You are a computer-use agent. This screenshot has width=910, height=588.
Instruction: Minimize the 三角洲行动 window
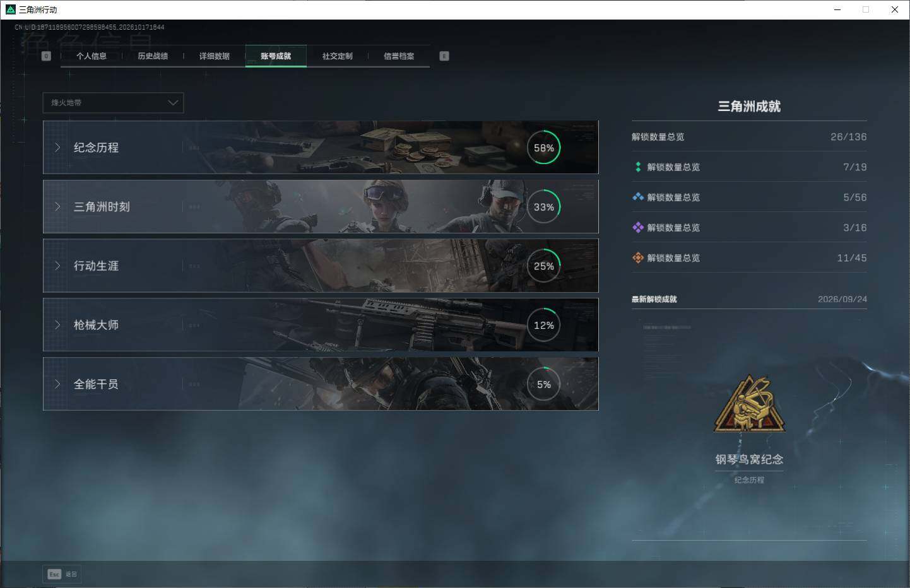tap(837, 9)
